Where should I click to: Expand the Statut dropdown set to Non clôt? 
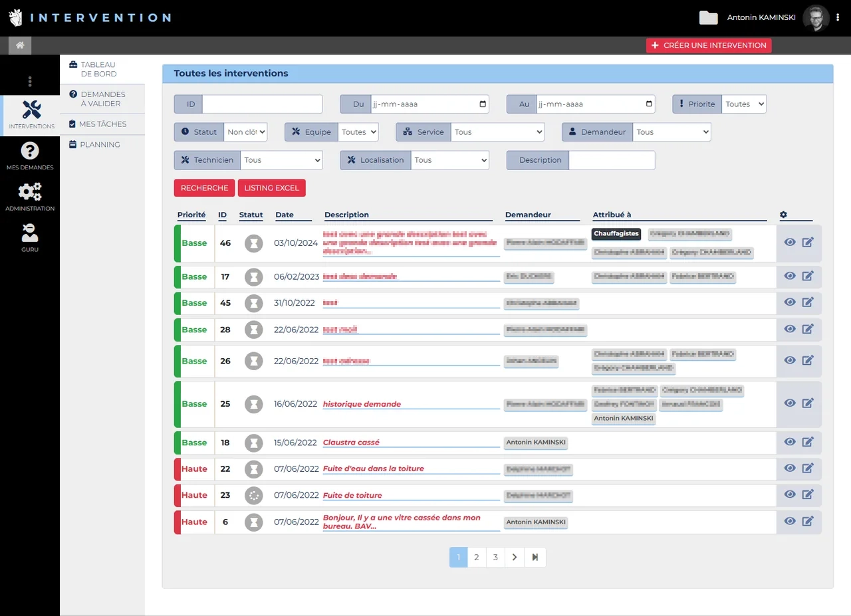245,132
